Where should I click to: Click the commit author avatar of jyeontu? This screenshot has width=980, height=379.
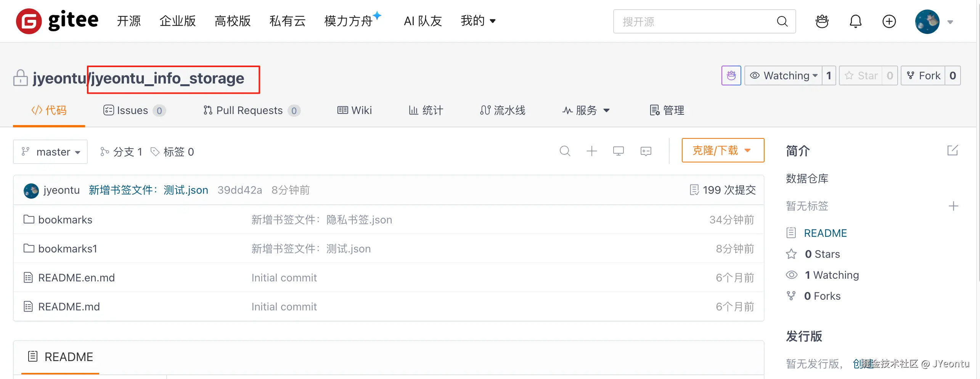[31, 190]
